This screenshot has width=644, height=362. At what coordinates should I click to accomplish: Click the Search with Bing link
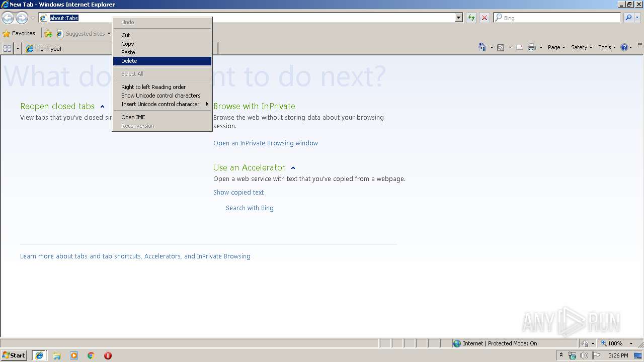(x=250, y=208)
